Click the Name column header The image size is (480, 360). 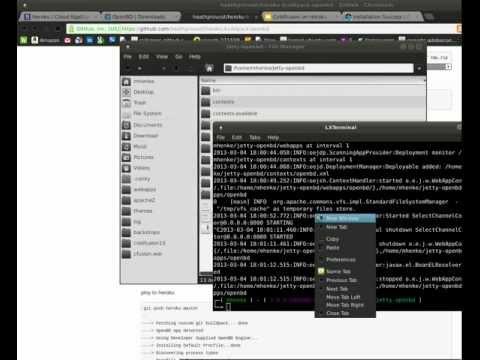click(313, 80)
